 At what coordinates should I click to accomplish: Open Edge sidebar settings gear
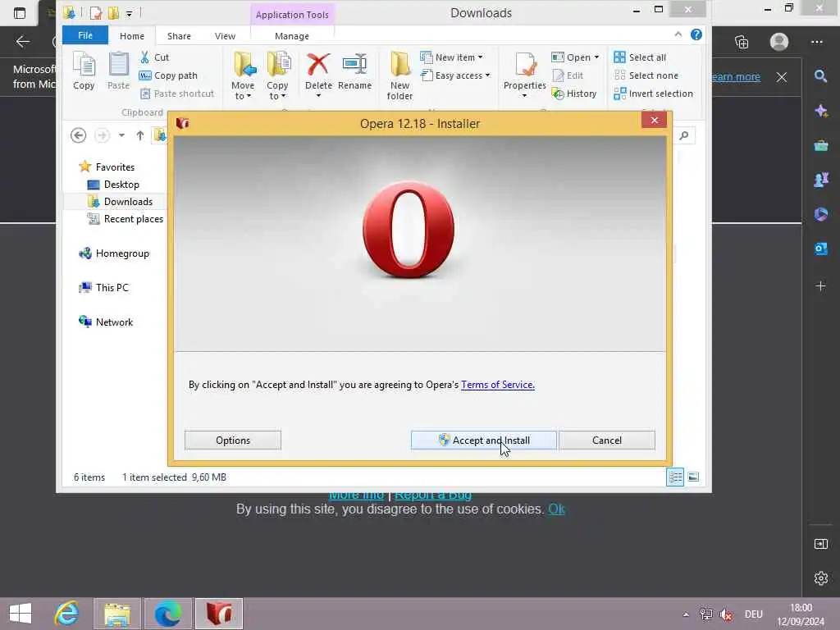[x=820, y=578]
